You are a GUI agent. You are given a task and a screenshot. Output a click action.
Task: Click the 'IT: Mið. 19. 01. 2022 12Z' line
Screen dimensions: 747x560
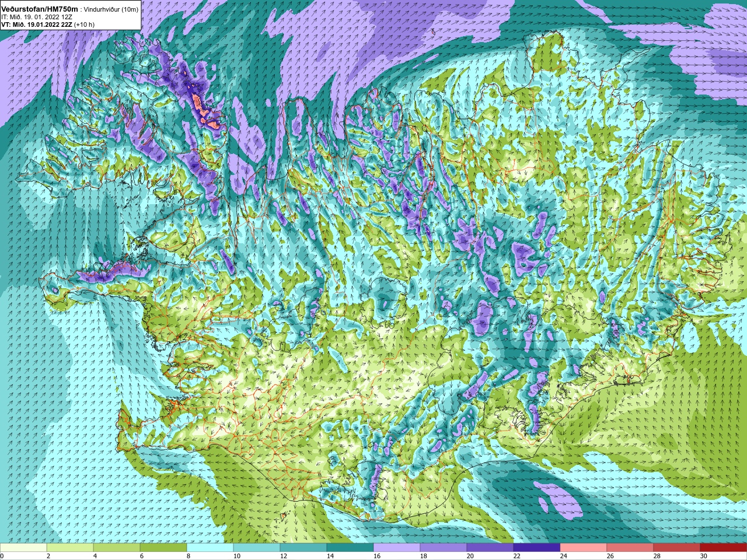coord(38,17)
